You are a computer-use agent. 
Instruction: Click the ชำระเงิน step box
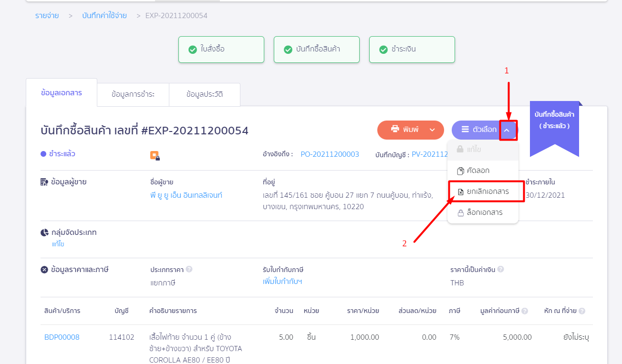[x=412, y=49]
